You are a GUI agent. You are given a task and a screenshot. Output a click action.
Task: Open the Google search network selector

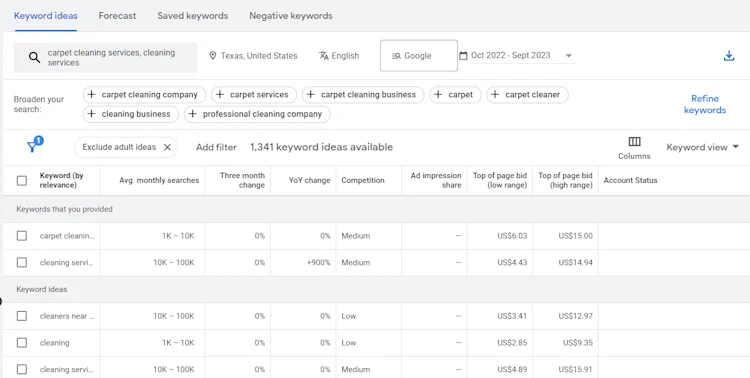pos(419,56)
